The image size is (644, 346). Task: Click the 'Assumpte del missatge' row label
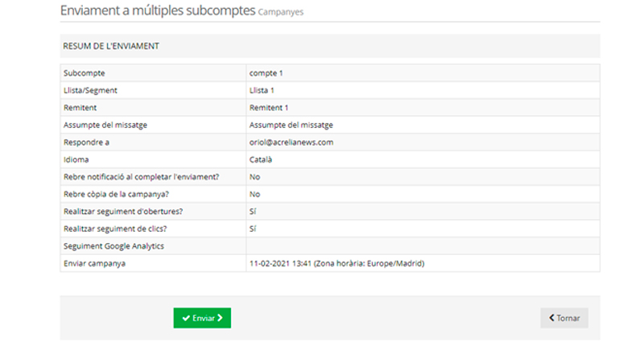click(105, 126)
